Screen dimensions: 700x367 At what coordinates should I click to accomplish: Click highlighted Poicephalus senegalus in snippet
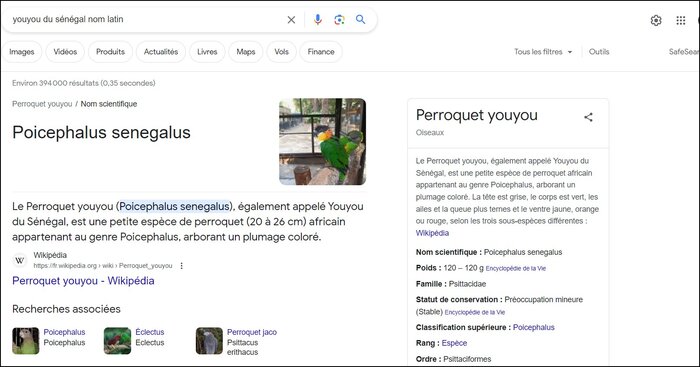pos(175,206)
